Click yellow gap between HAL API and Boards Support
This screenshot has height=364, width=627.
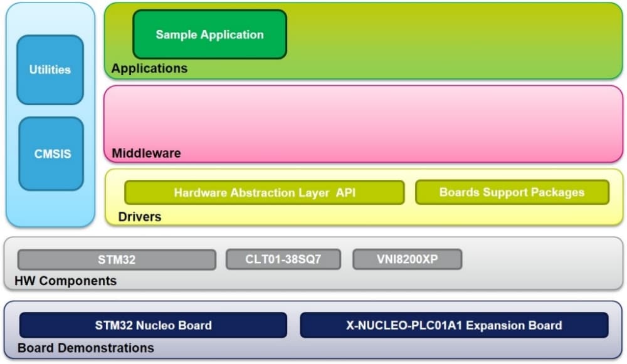[x=409, y=192]
